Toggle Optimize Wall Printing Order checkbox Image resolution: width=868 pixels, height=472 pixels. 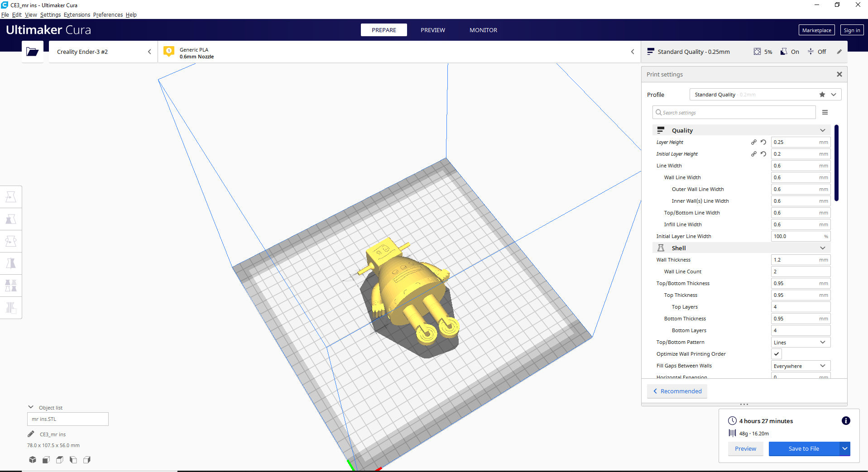pyautogui.click(x=777, y=354)
